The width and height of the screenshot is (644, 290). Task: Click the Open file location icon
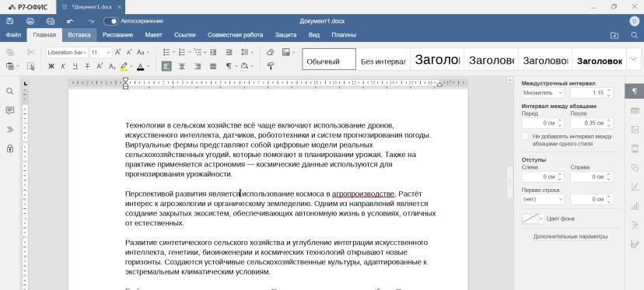(614, 35)
